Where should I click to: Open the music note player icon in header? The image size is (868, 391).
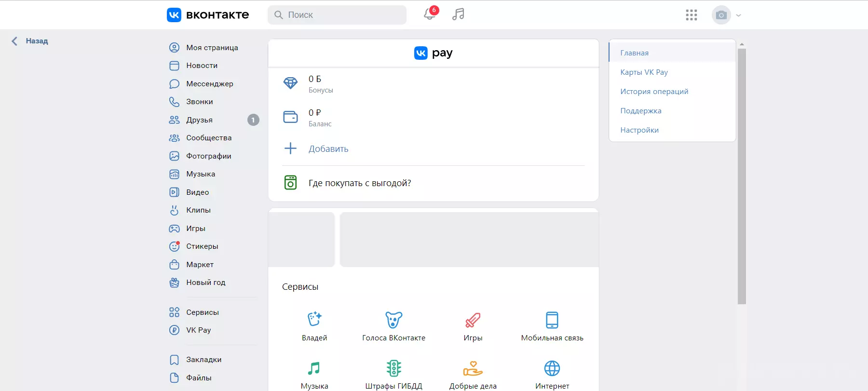[458, 14]
